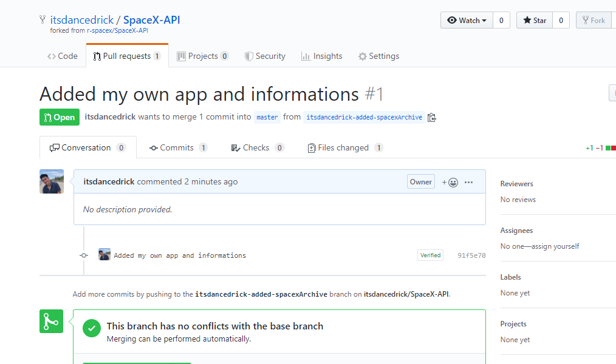Add a reaction with the smiley icon
Screen dimensions: 616x364
450,183
